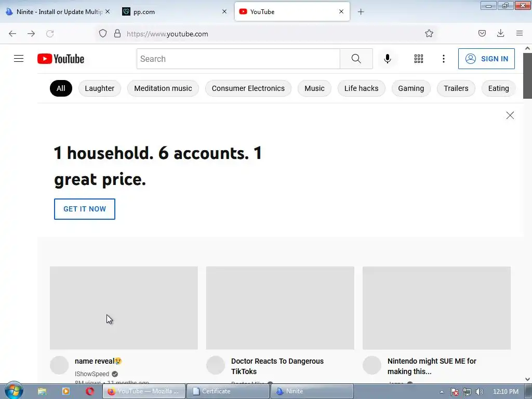
Task: Open the YouTube apps grid icon
Action: [x=419, y=59]
